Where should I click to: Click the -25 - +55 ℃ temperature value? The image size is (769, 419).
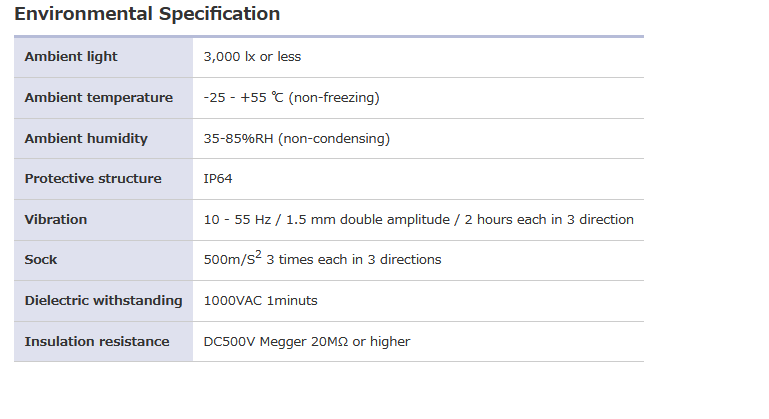tap(244, 98)
